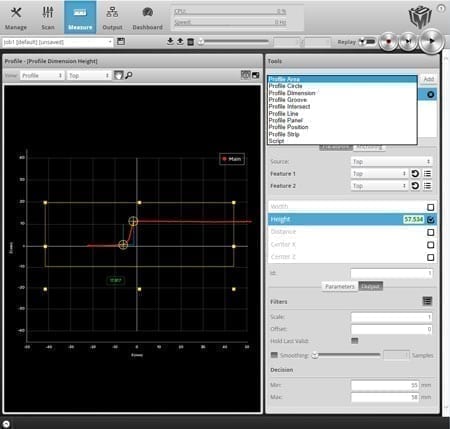450x429 pixels.
Task: Click the download recording icon
Action: [x=170, y=41]
